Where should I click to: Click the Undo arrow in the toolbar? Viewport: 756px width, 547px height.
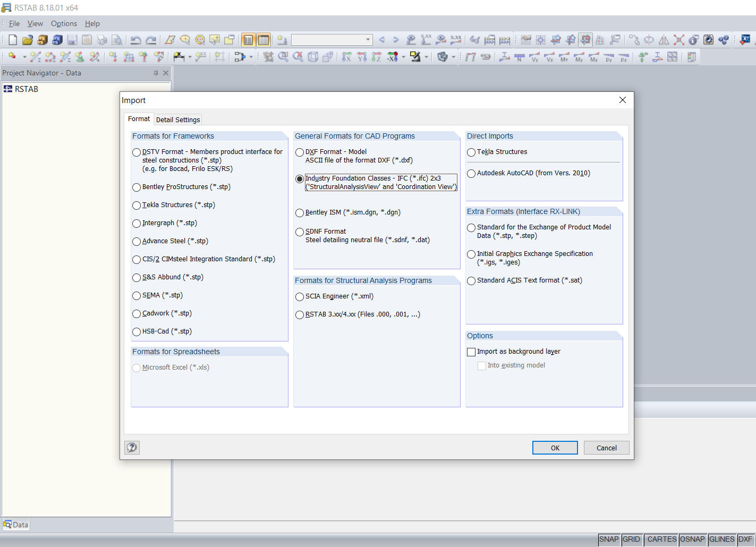pyautogui.click(x=137, y=40)
